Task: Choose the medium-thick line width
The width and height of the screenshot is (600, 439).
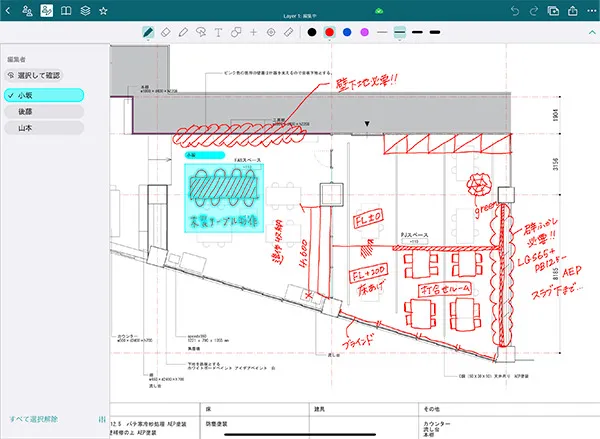Action: tap(417, 33)
